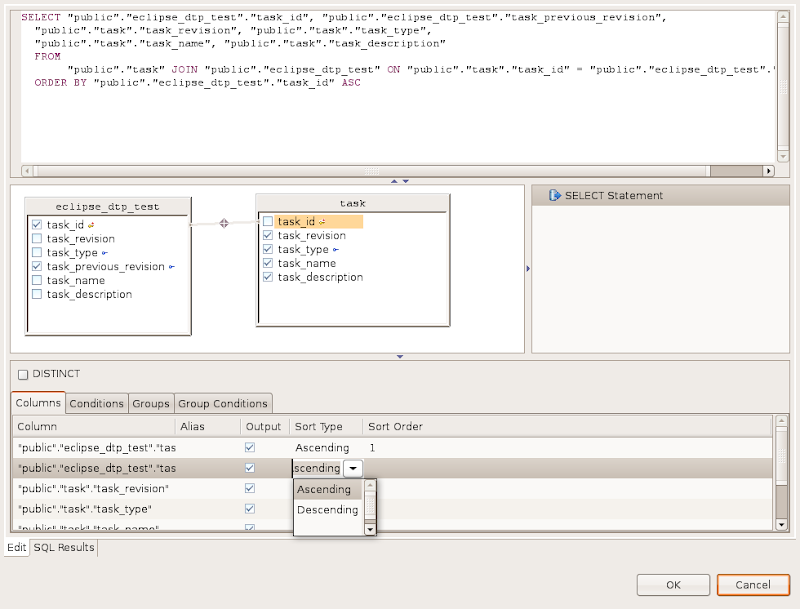Click the collapse arrow beneath the table diagram
The width and height of the screenshot is (800, 609).
(x=400, y=356)
